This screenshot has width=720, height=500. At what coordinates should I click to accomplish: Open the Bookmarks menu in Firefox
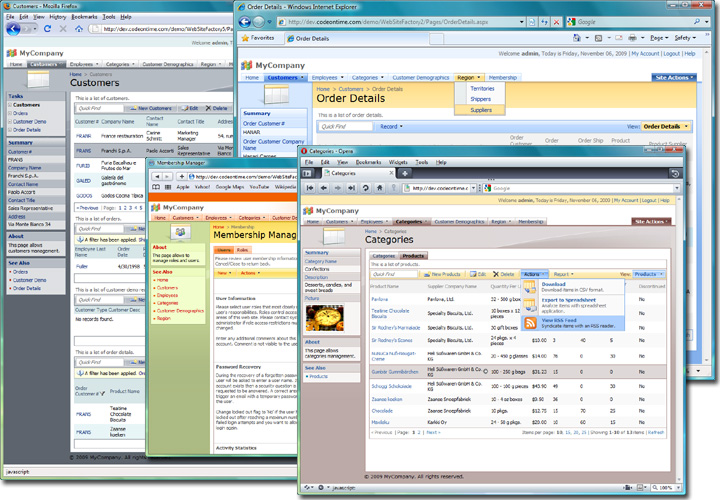[x=84, y=17]
